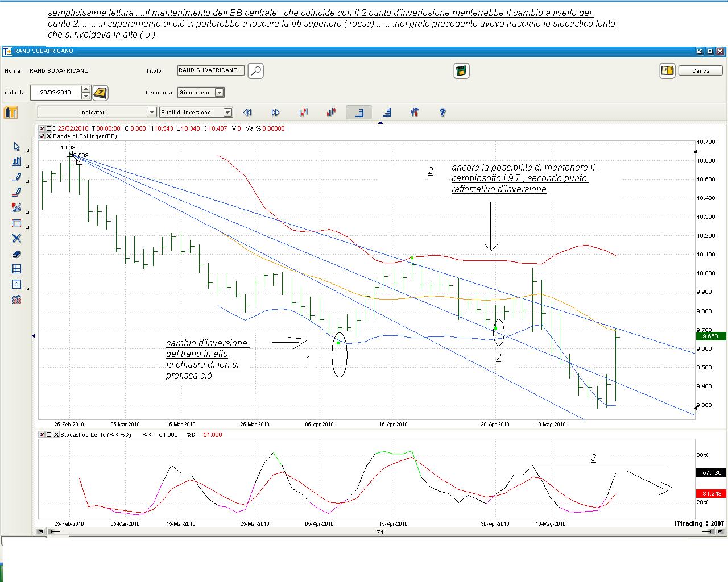Click the stepped scale icon beside it
Viewport: 728px width, 582px height.
pos(387,113)
